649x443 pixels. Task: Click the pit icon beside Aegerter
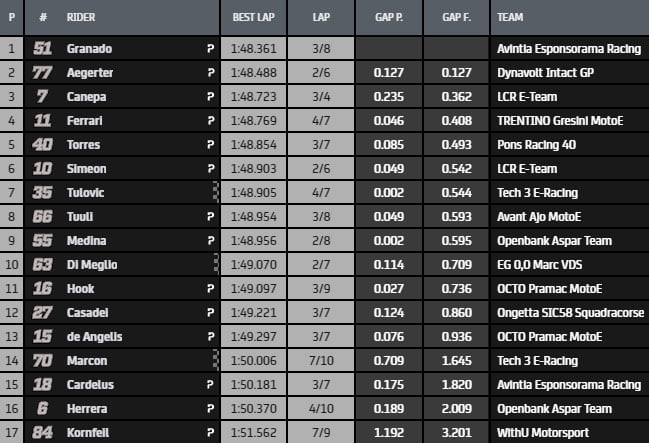tap(210, 72)
